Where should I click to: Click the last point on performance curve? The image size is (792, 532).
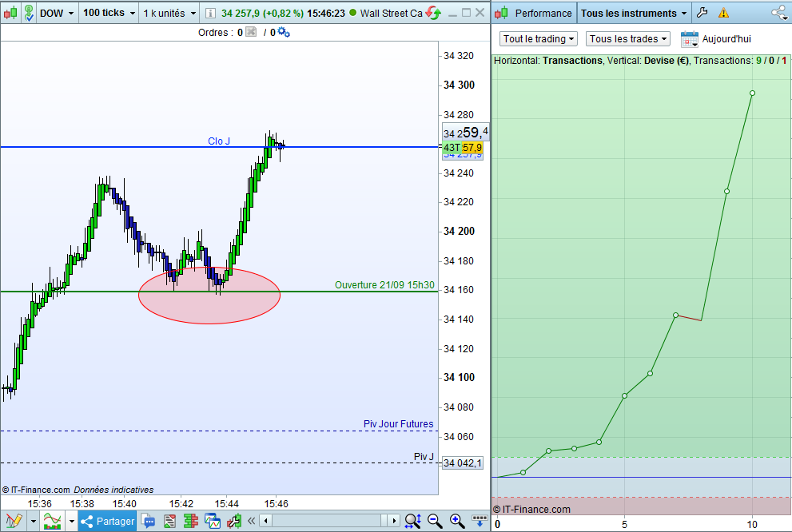click(x=752, y=93)
